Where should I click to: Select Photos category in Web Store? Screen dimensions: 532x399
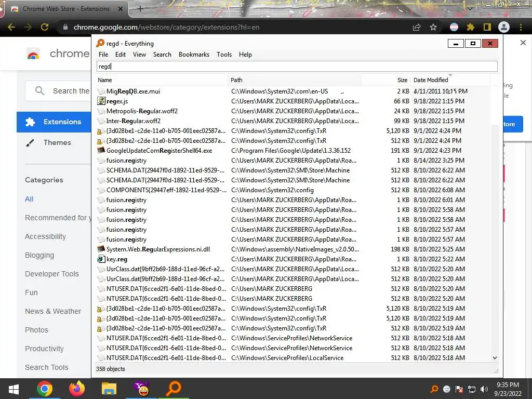(x=36, y=330)
